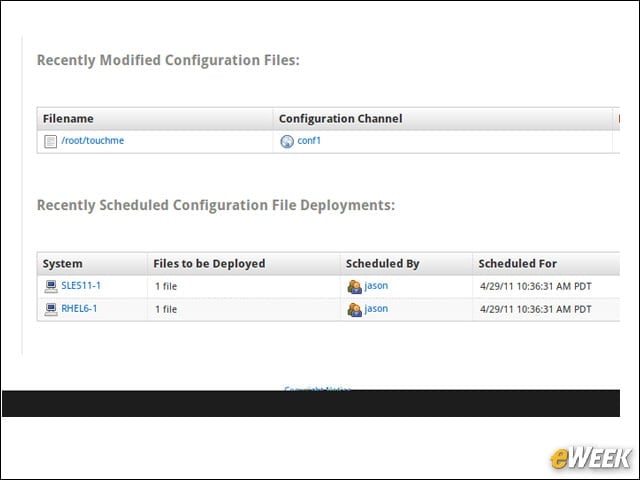This screenshot has height=480, width=640.
Task: Click the user icon in RHEL6-1 row
Action: [354, 310]
